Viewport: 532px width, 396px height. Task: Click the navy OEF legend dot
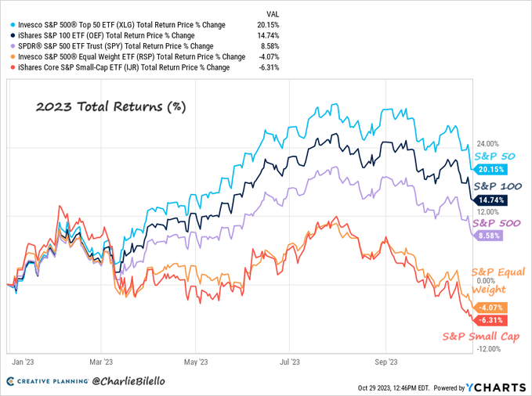(x=10, y=36)
